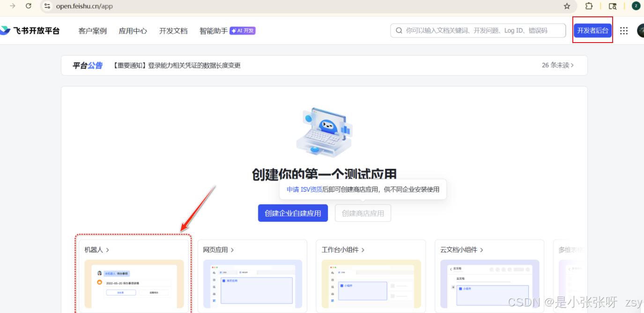Open 智能助手 in the top navigation

(214, 31)
